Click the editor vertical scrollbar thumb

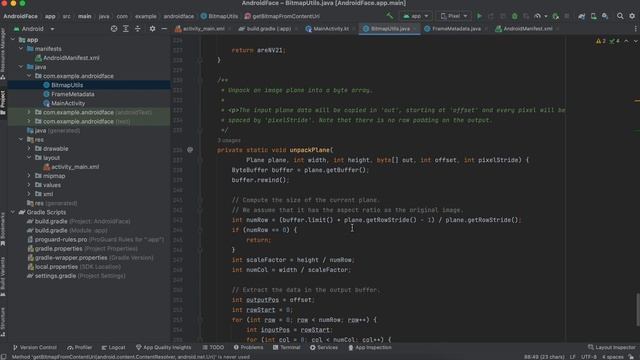(x=638, y=310)
